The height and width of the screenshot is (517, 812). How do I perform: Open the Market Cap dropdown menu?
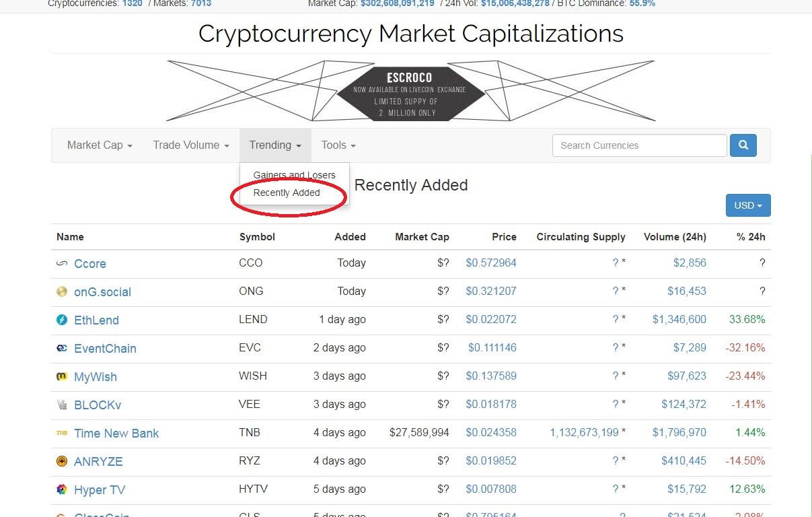pos(100,145)
